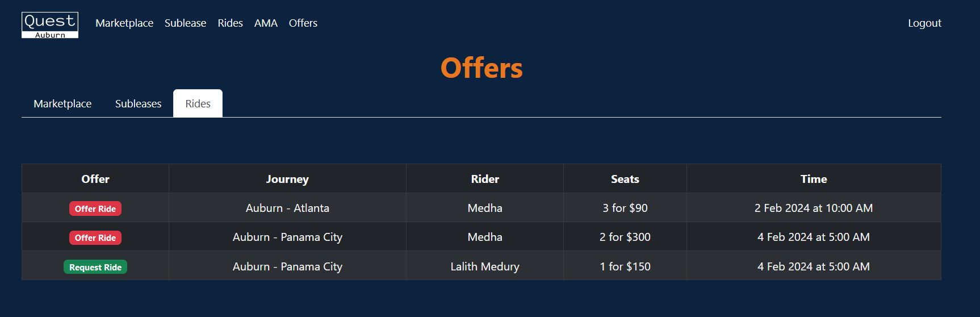Open Offers in the navigation bar
Image resolution: width=980 pixels, height=317 pixels.
[303, 23]
